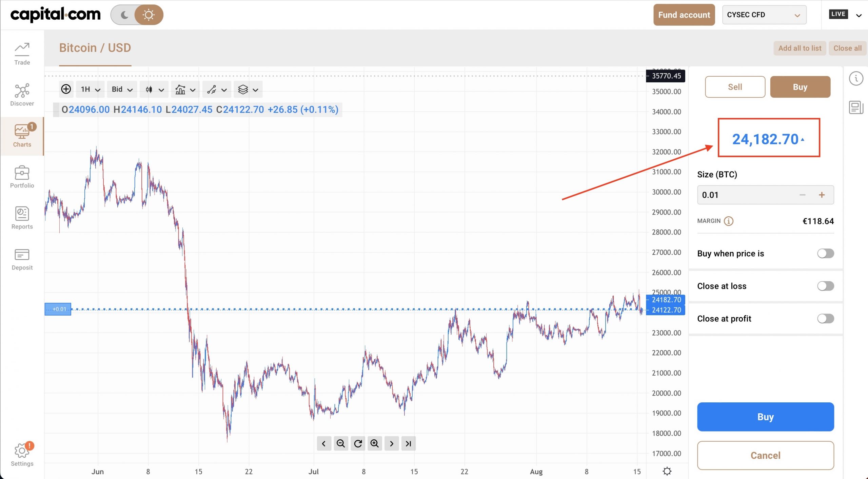Show margin info tooltip icon

729,221
